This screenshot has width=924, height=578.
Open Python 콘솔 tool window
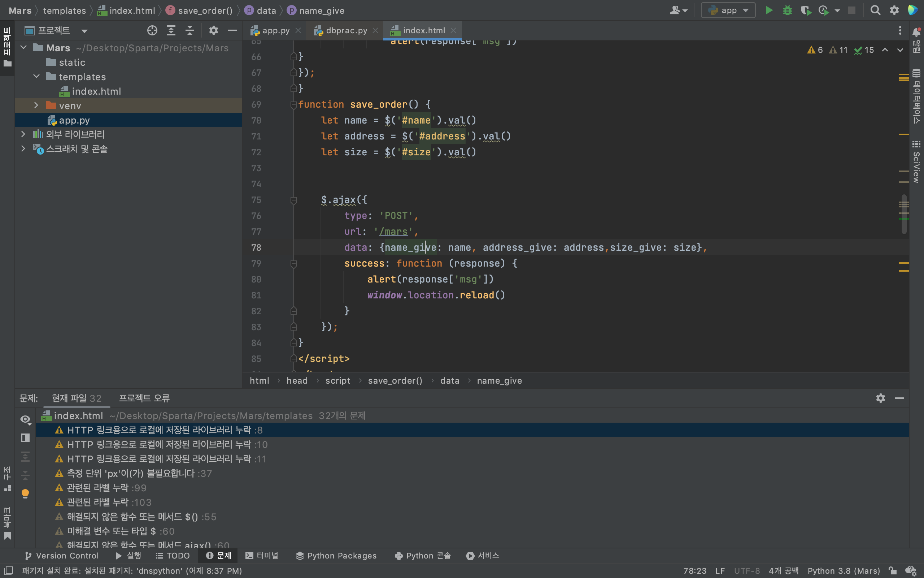click(423, 556)
